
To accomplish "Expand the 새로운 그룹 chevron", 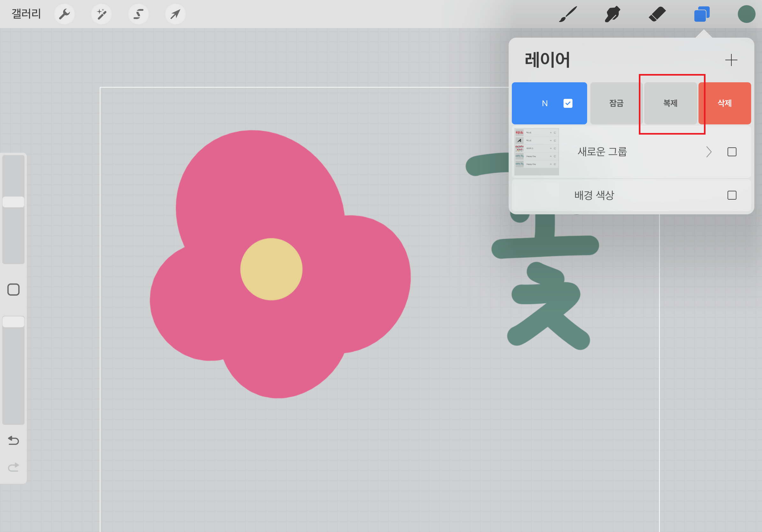I will pos(709,152).
